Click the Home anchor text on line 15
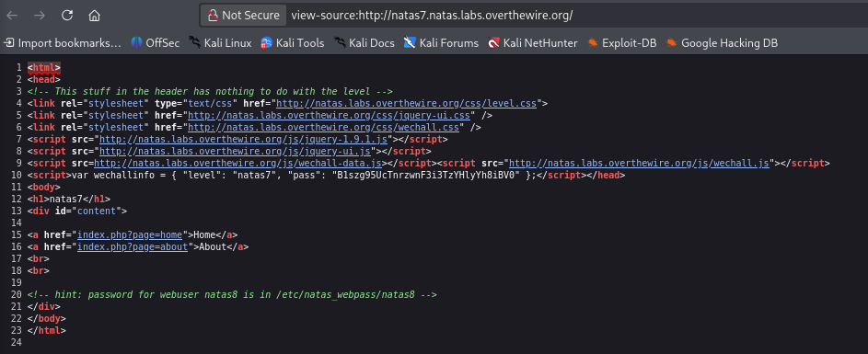This screenshot has height=354, width=868. click(x=204, y=235)
